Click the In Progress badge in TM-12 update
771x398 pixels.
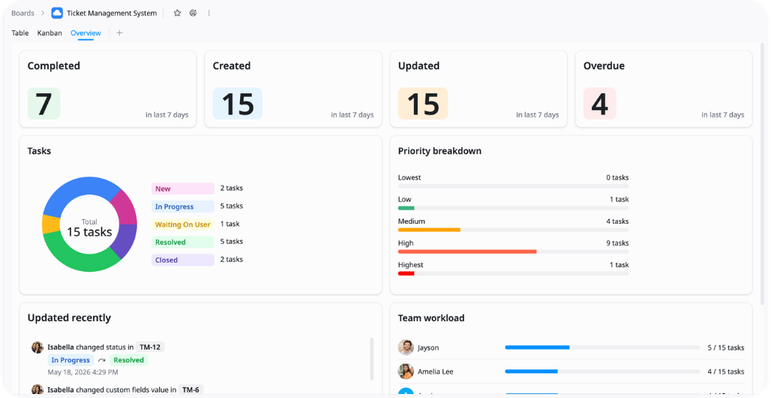coord(71,360)
